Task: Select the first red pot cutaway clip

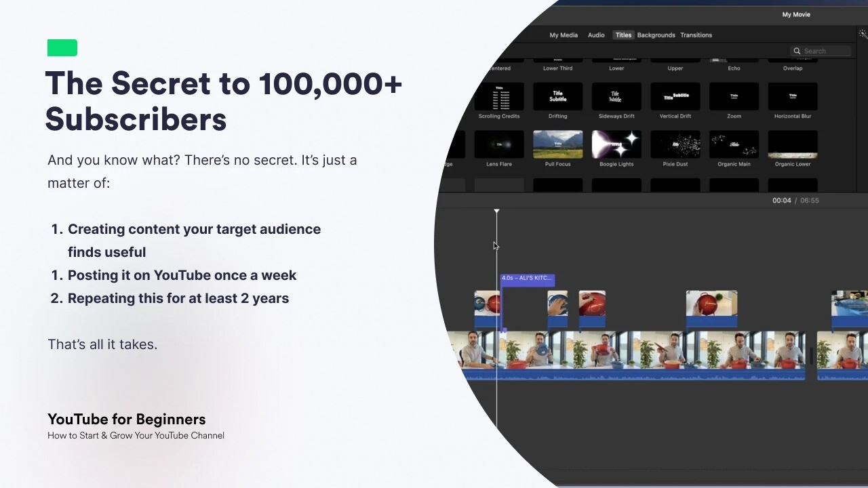Action: [487, 308]
